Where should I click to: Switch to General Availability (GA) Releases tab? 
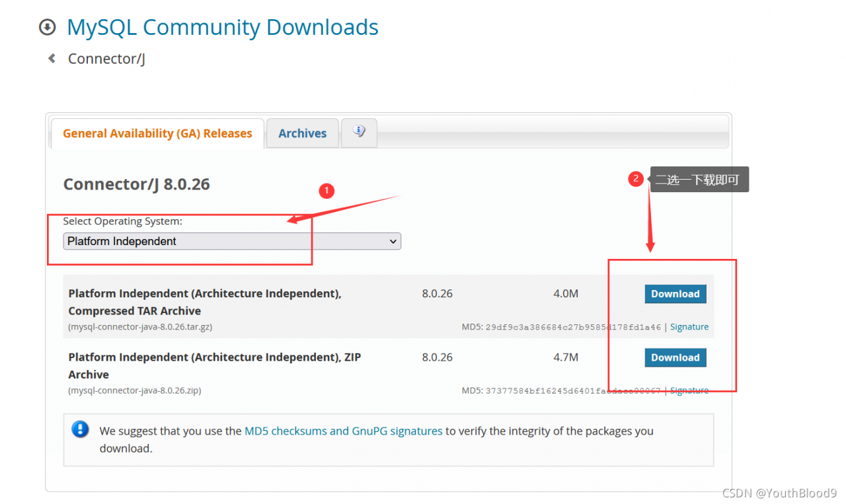point(157,133)
